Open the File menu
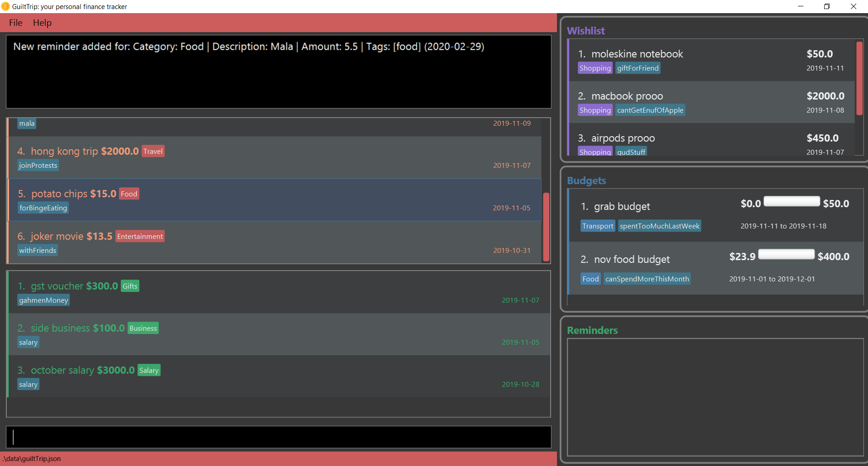 pos(15,23)
